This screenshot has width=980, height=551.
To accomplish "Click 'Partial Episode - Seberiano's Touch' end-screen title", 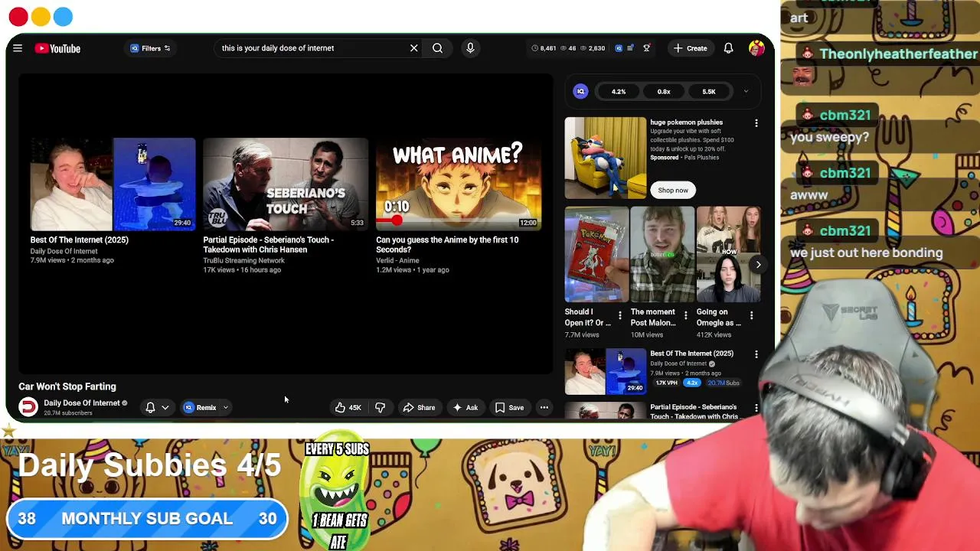I will click(x=268, y=244).
